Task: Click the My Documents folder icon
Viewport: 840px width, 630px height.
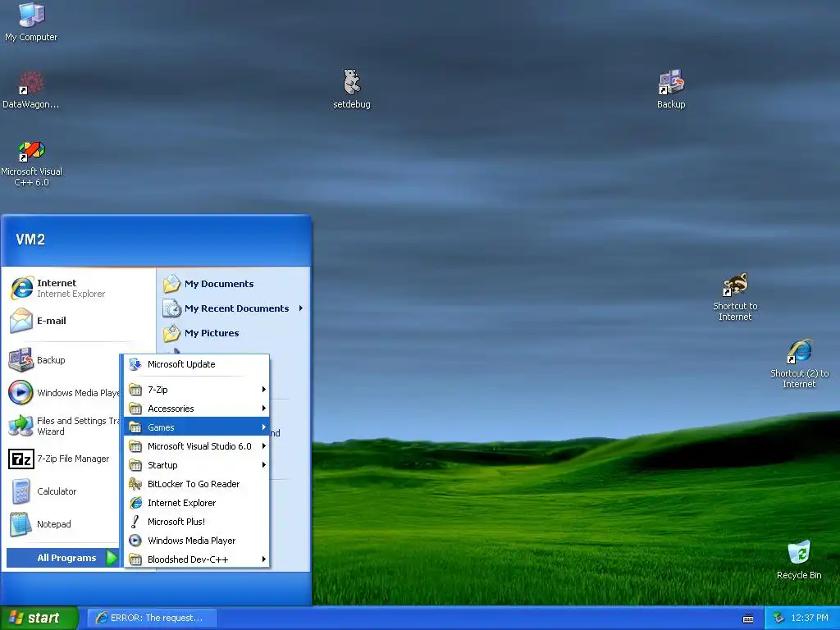Action: [x=172, y=283]
